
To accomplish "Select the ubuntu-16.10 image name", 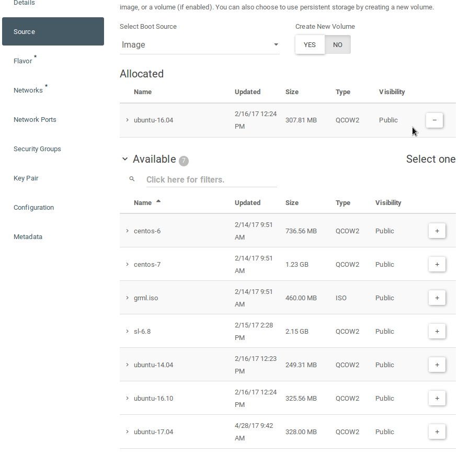I will coord(154,398).
